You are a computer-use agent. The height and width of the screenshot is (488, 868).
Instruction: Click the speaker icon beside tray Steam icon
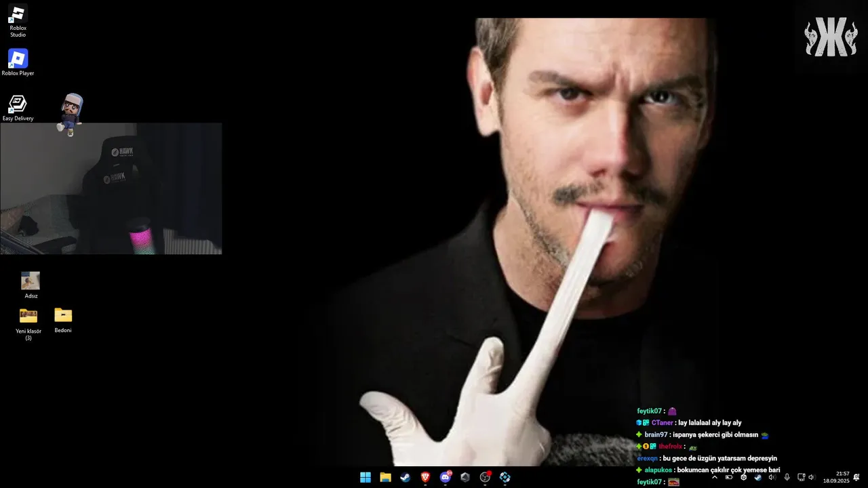(772, 477)
